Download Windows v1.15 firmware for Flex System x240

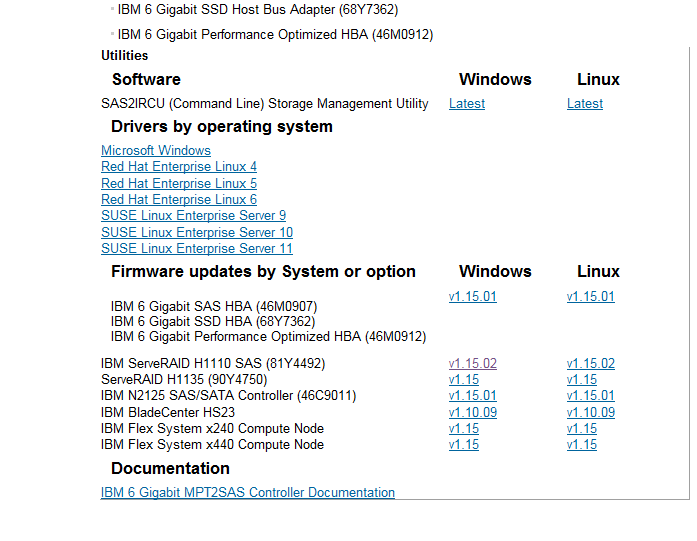(x=464, y=429)
